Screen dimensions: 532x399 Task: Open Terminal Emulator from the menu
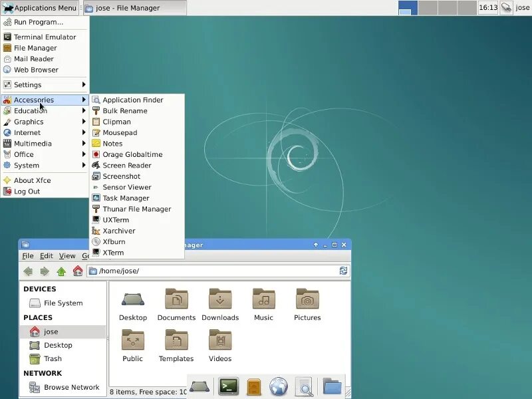[45, 37]
